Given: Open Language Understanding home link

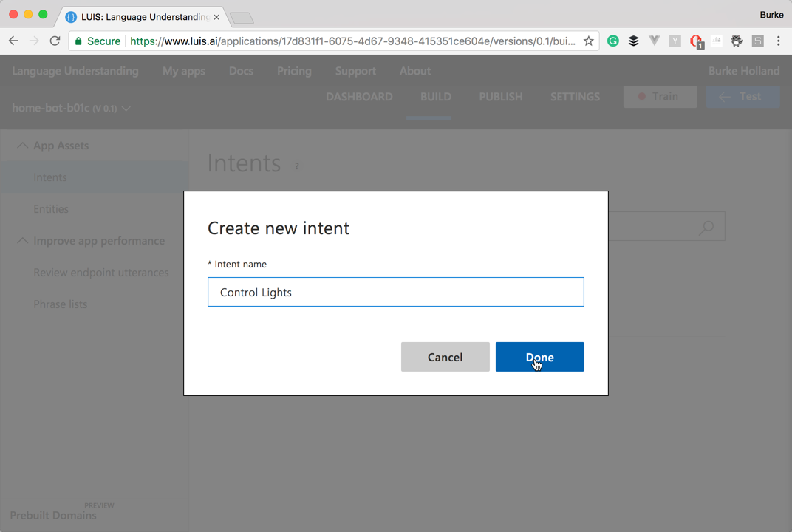Looking at the screenshot, I should (x=75, y=71).
